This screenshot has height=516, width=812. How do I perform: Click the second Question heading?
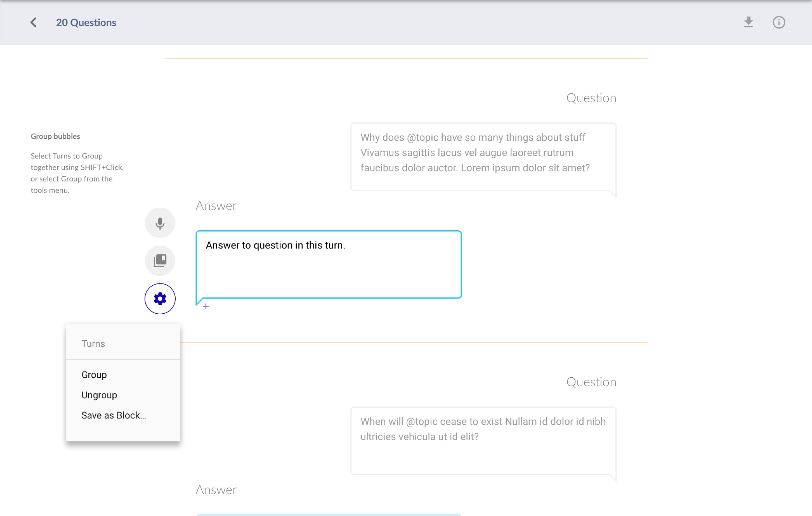coord(591,382)
